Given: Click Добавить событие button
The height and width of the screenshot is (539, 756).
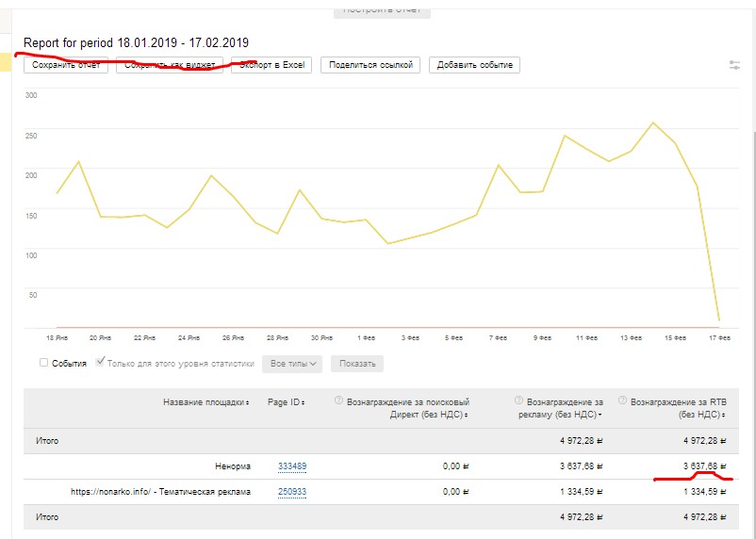Looking at the screenshot, I should pos(474,65).
